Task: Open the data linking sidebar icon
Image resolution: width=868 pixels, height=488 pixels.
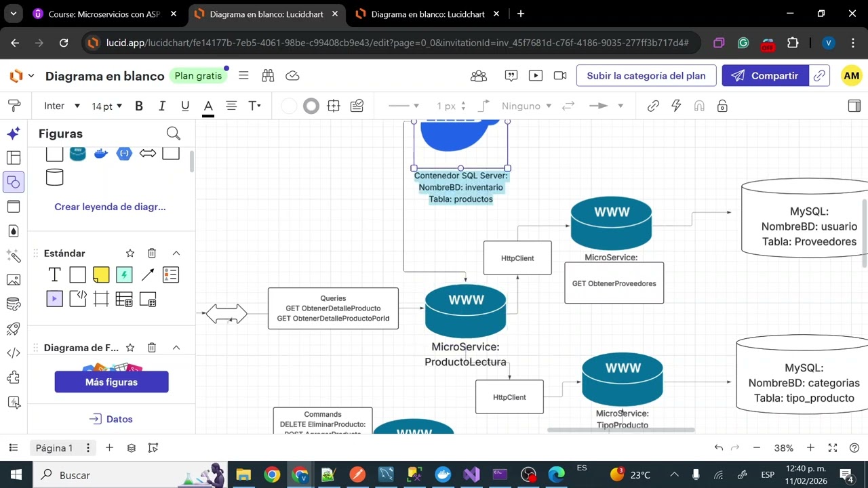Action: (x=14, y=304)
